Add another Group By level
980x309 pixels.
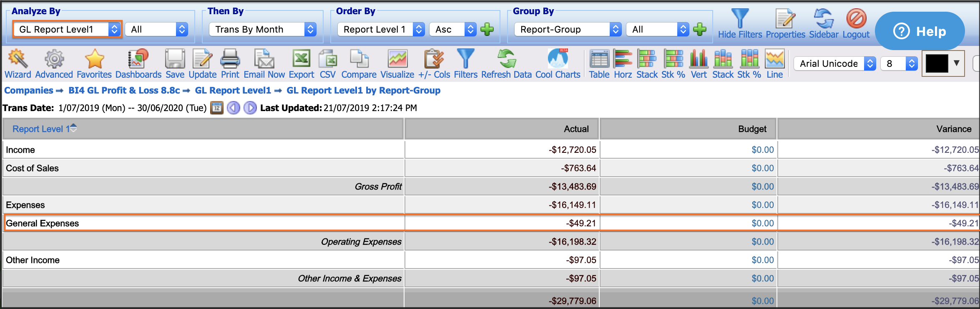tap(699, 29)
